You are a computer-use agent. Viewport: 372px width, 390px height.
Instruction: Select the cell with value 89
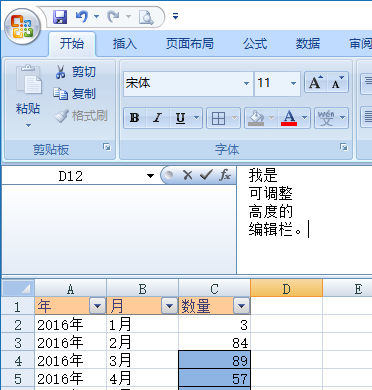(214, 360)
